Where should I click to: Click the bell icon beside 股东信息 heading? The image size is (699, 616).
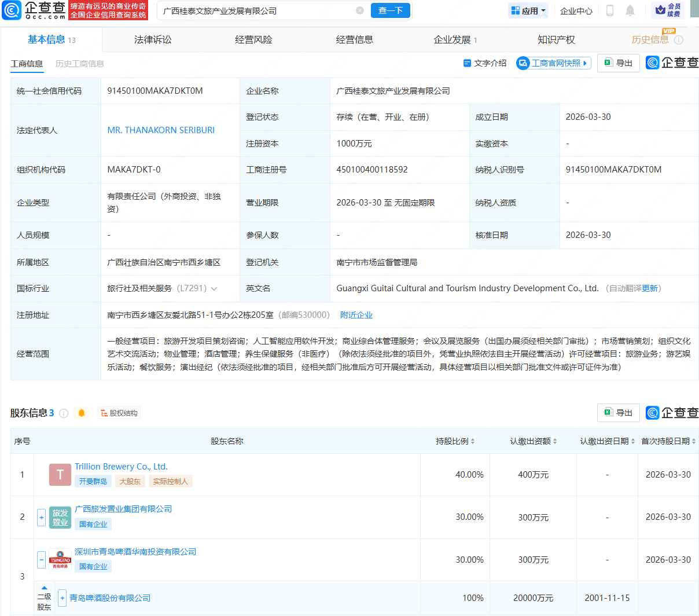coord(82,413)
